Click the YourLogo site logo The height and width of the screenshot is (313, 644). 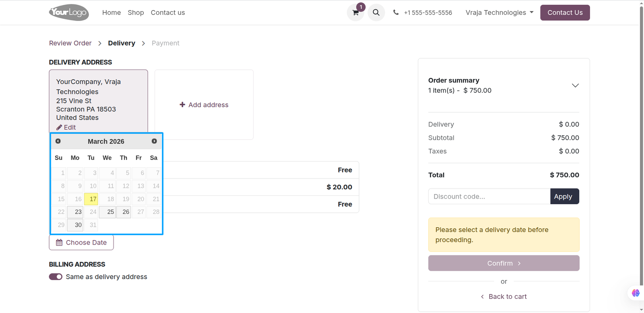[69, 12]
